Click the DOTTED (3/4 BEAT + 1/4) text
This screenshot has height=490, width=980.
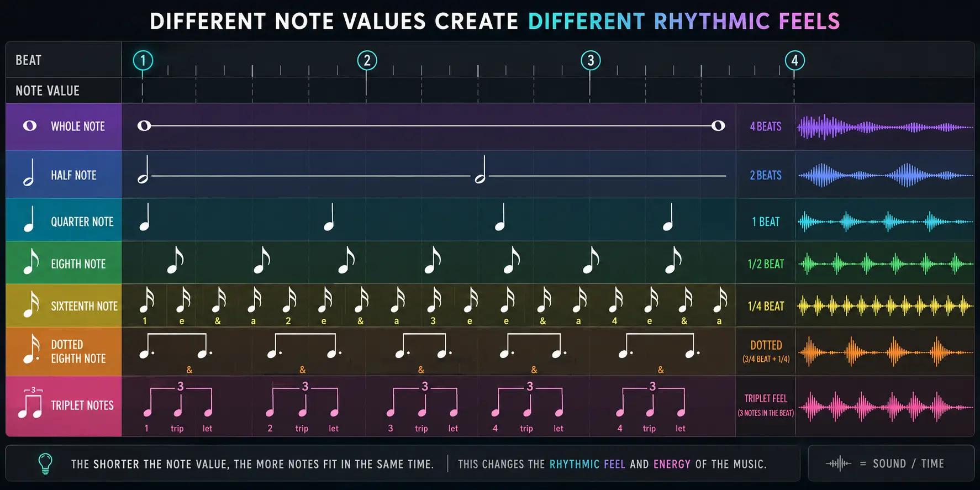[x=766, y=351]
